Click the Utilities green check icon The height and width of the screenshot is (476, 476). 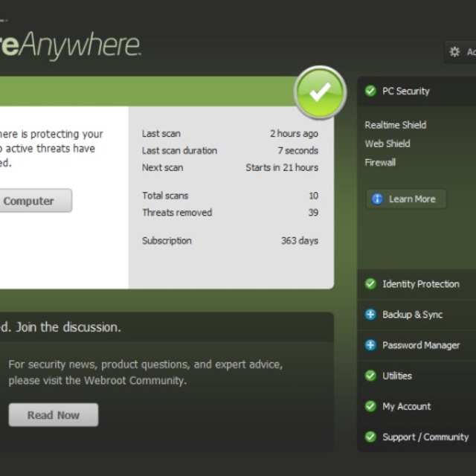[370, 376]
